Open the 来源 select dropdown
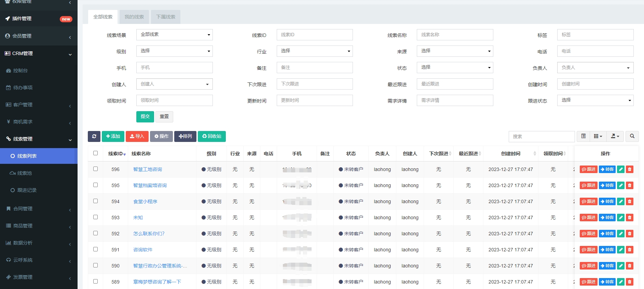644x289 pixels. coord(455,51)
